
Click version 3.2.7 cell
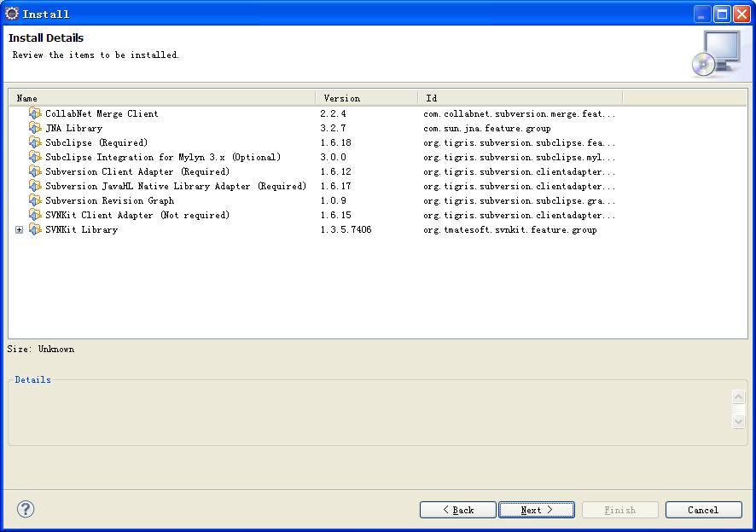coord(333,128)
